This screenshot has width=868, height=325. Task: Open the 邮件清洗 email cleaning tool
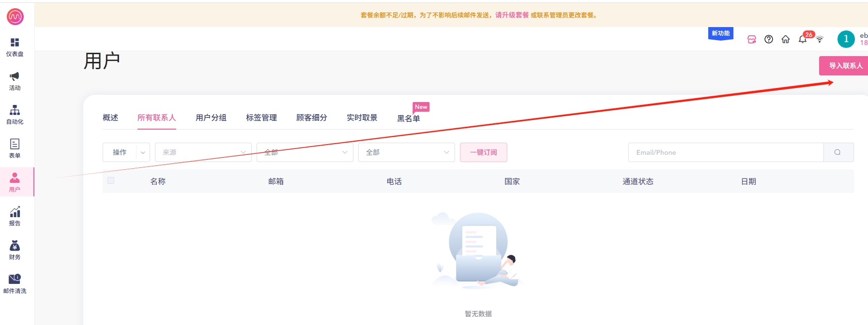tap(15, 284)
